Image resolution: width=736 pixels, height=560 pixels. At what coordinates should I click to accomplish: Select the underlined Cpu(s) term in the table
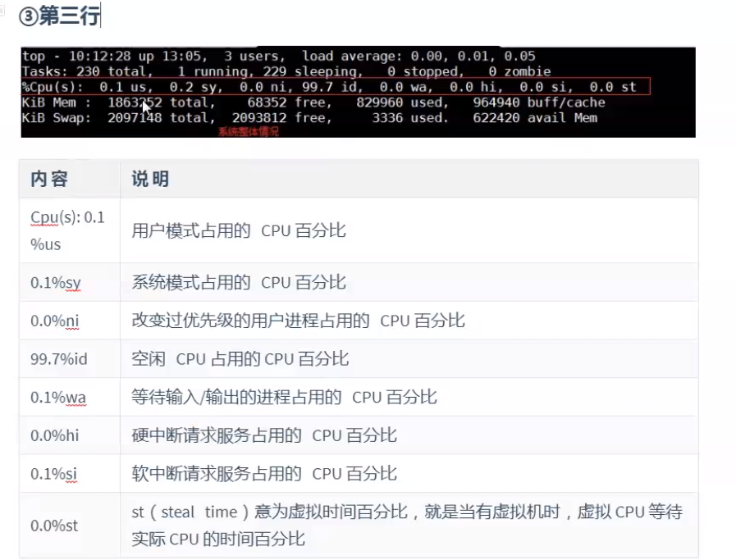46,218
